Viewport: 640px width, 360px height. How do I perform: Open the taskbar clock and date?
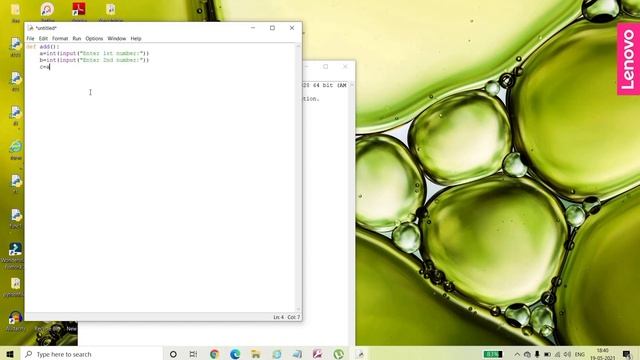603,354
